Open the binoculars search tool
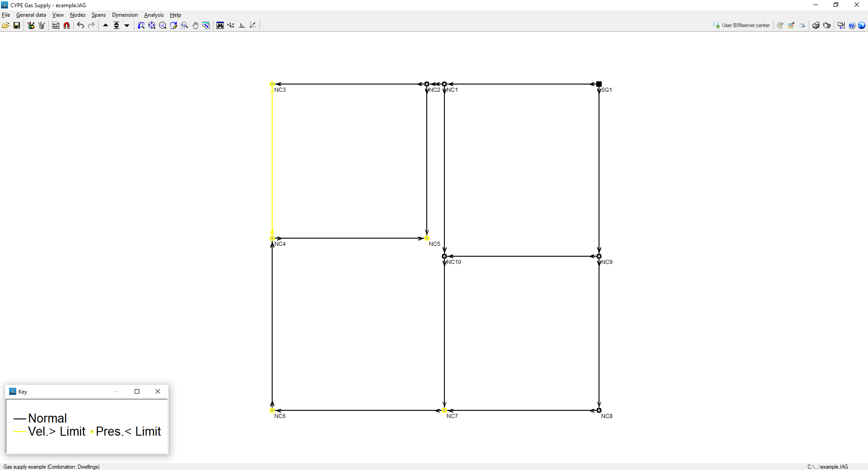The image size is (868, 470). (220, 25)
